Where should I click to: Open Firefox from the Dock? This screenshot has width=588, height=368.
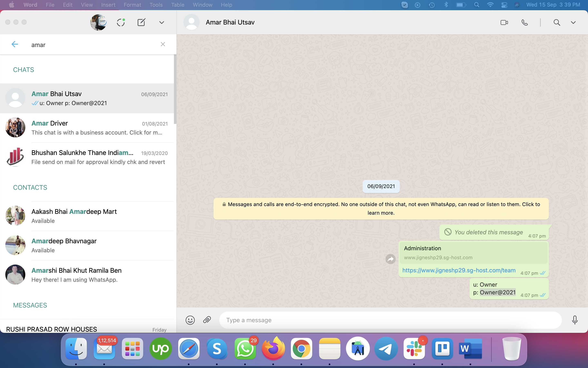pos(273,349)
